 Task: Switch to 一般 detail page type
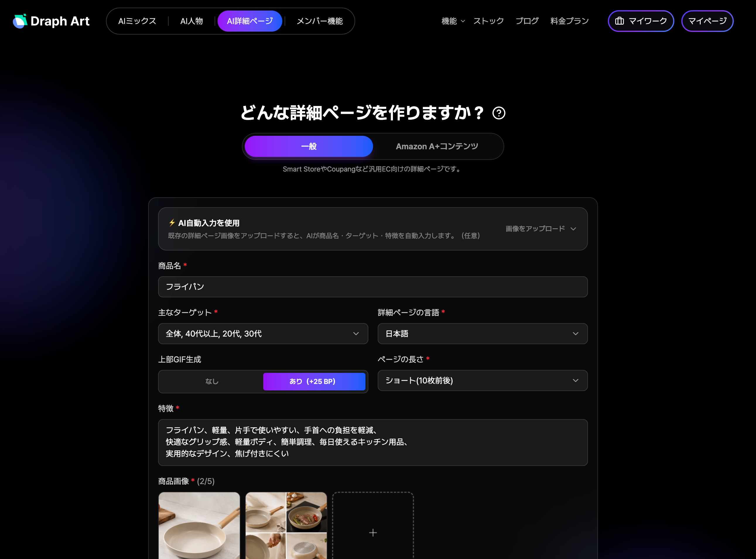[308, 146]
